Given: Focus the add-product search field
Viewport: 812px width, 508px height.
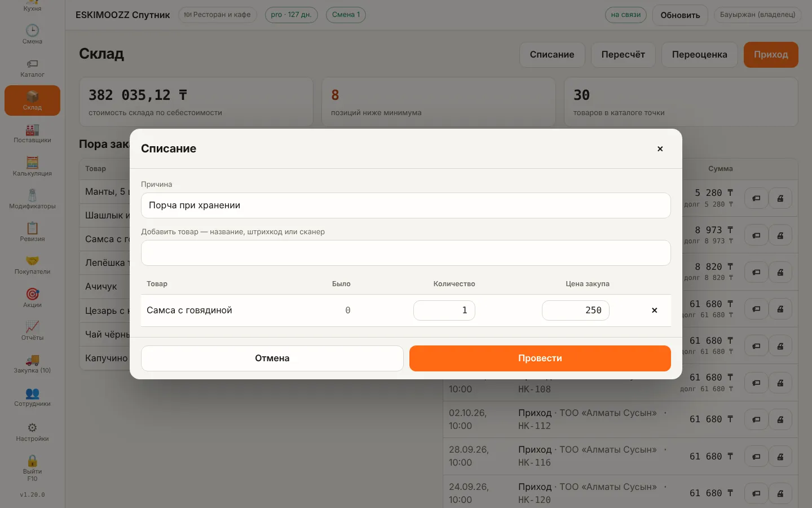Looking at the screenshot, I should [x=406, y=253].
